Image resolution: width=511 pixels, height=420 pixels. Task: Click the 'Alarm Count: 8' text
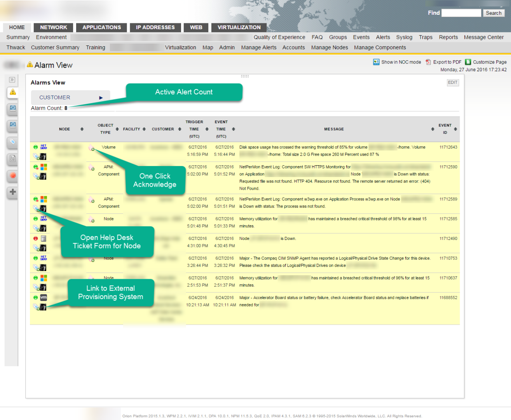(x=49, y=108)
